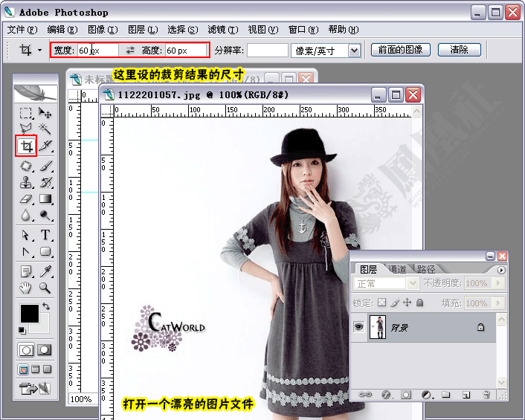Open 填充 fill slider arrow
This screenshot has height=420, width=525.
[498, 303]
